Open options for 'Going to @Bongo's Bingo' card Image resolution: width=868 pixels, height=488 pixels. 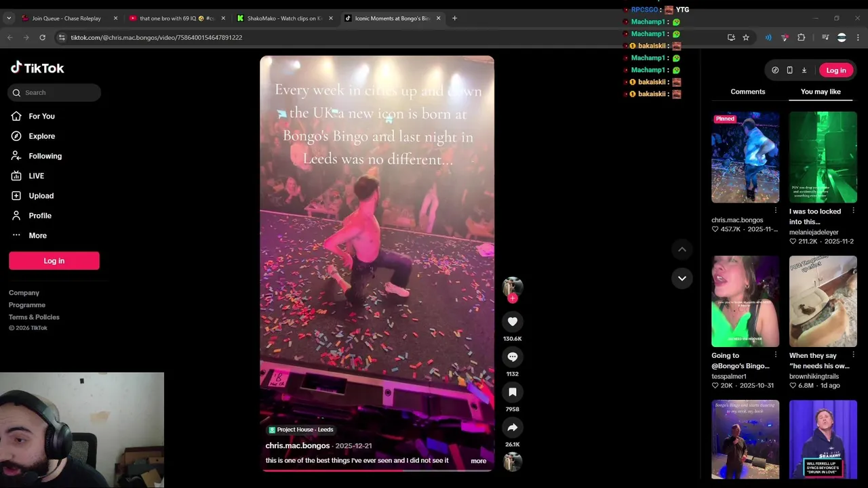776,354
